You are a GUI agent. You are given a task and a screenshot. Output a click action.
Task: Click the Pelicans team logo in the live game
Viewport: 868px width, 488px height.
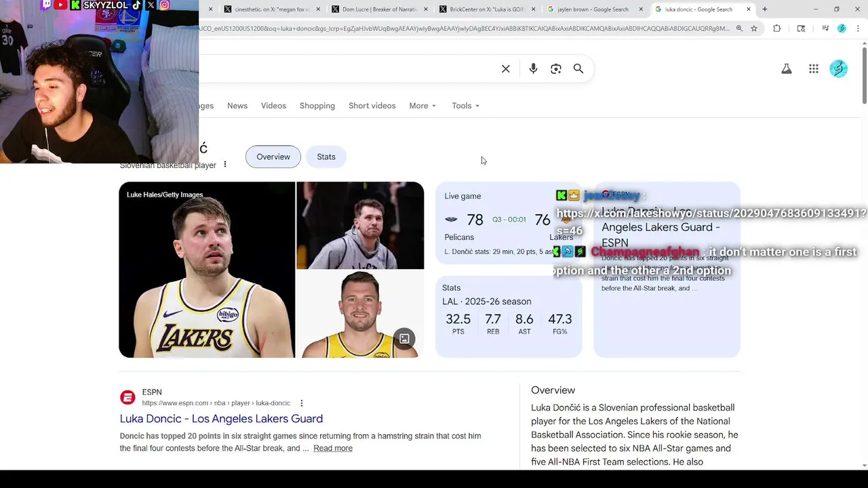click(451, 220)
